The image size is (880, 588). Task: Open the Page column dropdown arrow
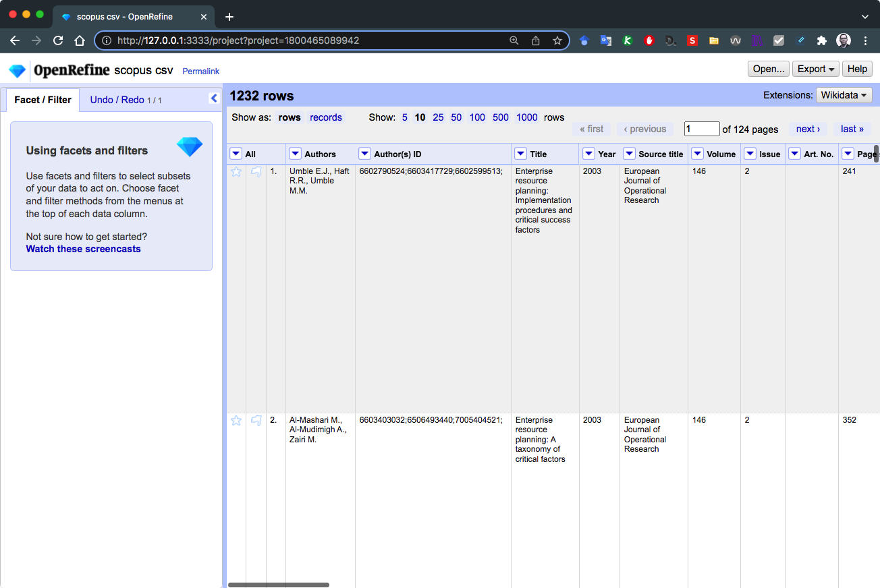point(848,154)
